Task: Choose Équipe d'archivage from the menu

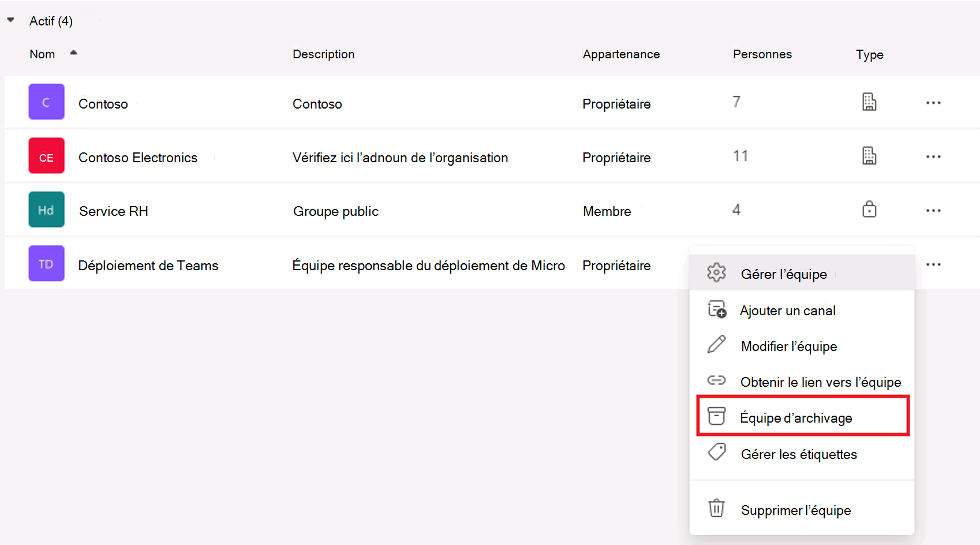Action: click(x=803, y=416)
